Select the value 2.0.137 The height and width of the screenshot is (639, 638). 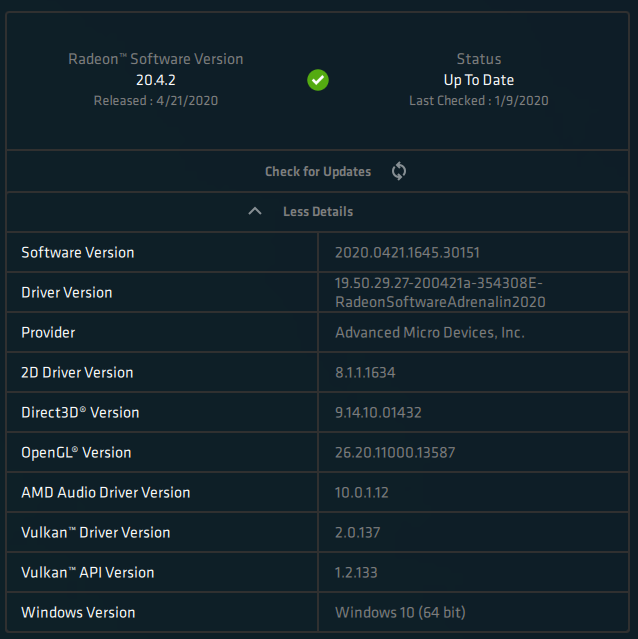(x=357, y=532)
